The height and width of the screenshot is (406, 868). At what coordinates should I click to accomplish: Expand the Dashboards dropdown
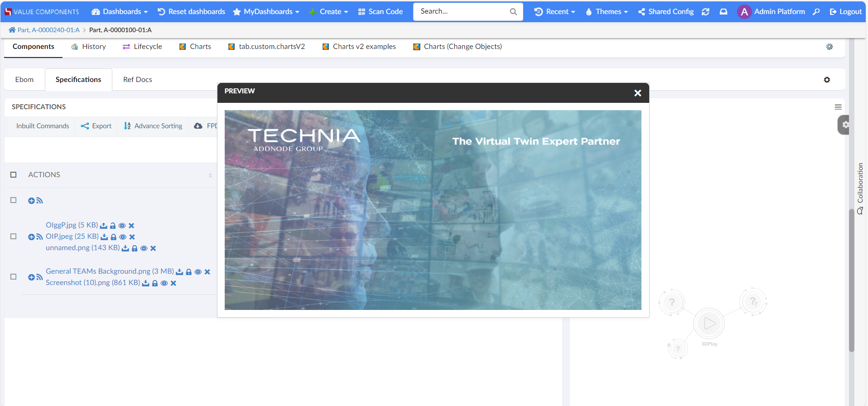pyautogui.click(x=120, y=12)
